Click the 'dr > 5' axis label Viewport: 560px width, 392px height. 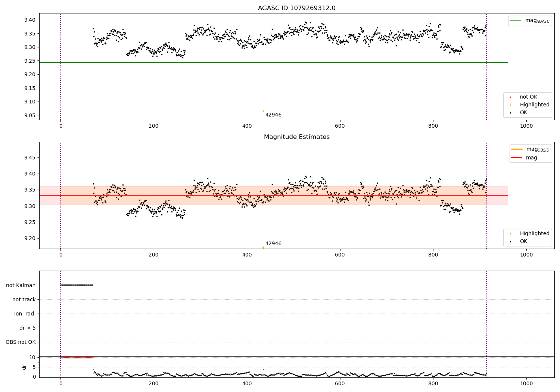(x=28, y=328)
